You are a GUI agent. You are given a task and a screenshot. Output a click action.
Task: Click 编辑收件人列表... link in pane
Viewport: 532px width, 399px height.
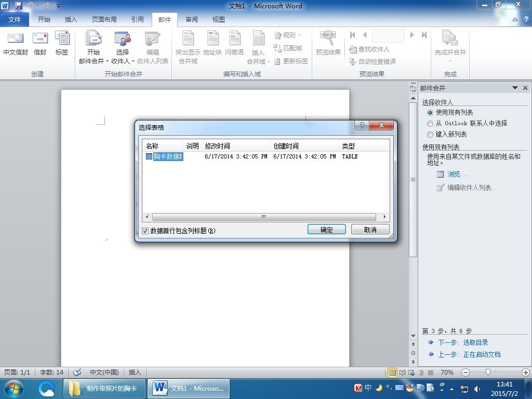pyautogui.click(x=473, y=188)
